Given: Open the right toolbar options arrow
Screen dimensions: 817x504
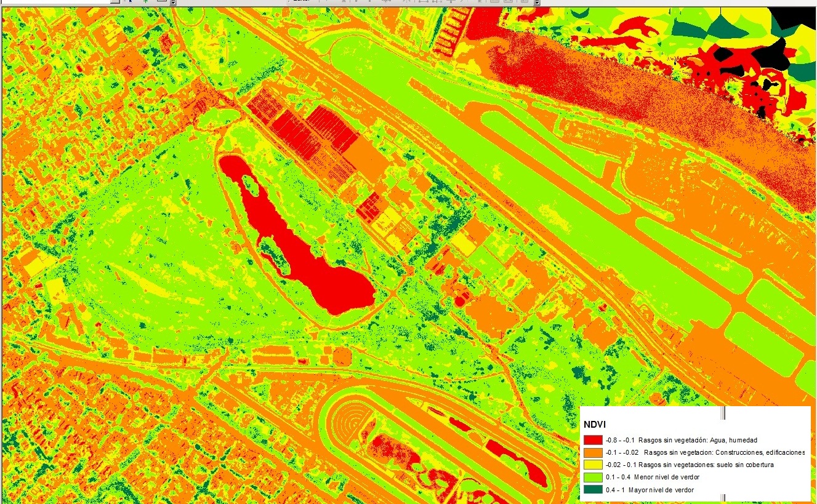Looking at the screenshot, I should pos(537,2).
